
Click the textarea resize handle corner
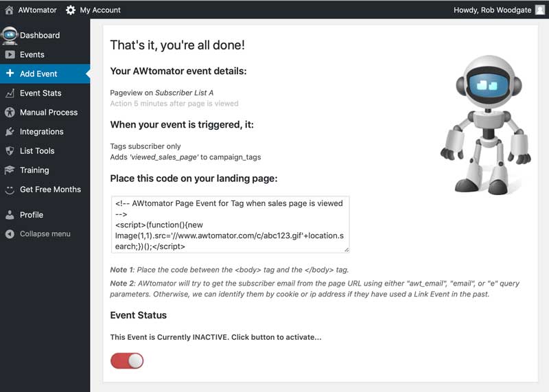(347, 250)
